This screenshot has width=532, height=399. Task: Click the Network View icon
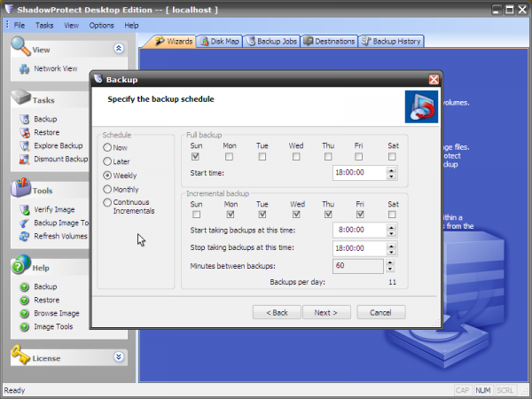pos(24,69)
